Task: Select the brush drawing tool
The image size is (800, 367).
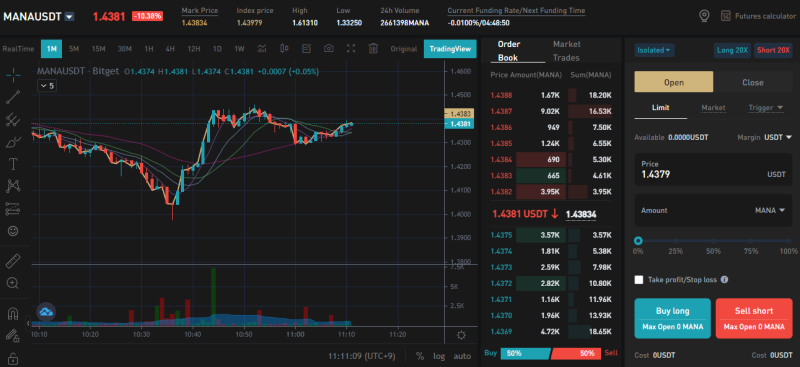Action: coord(13,142)
